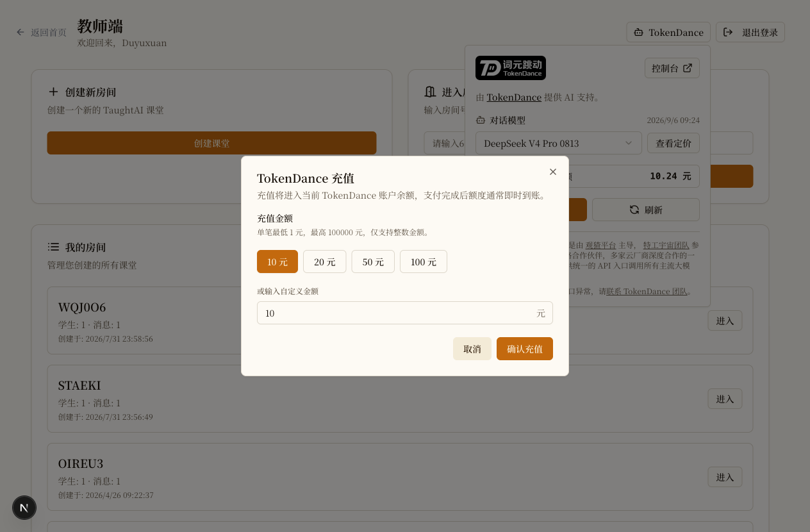810x532 pixels.
Task: Create a classroom with 创建课堂 button
Action: pos(211,143)
